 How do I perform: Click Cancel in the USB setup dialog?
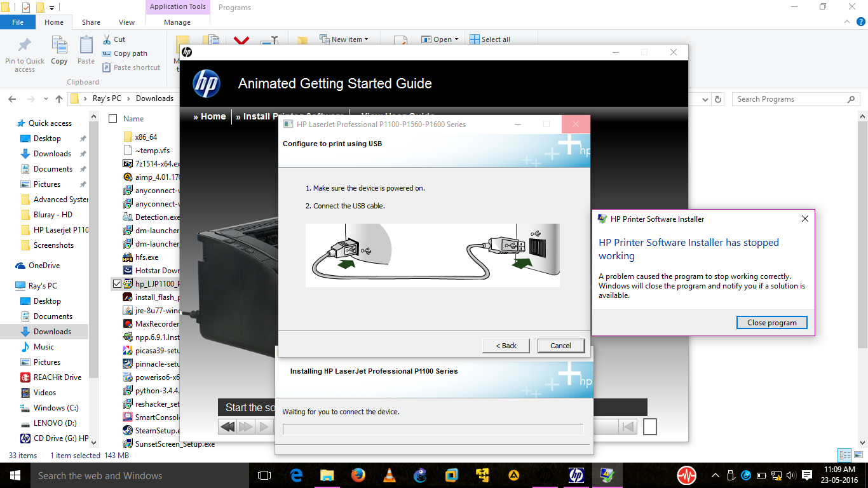pyautogui.click(x=560, y=346)
